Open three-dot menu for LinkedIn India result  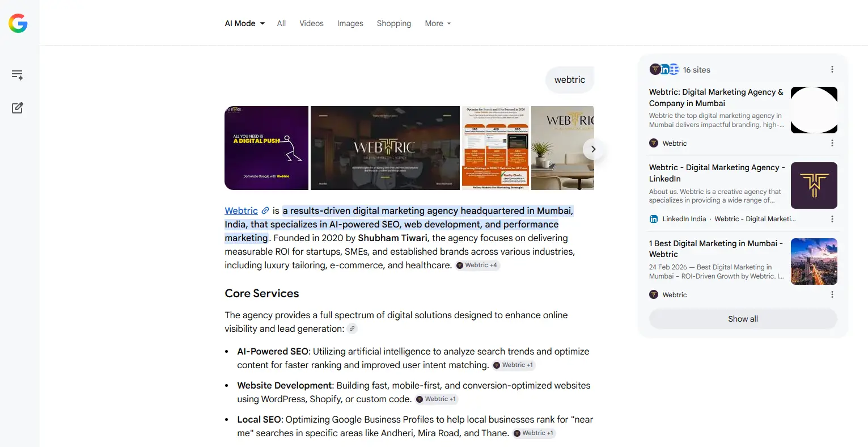click(x=832, y=219)
